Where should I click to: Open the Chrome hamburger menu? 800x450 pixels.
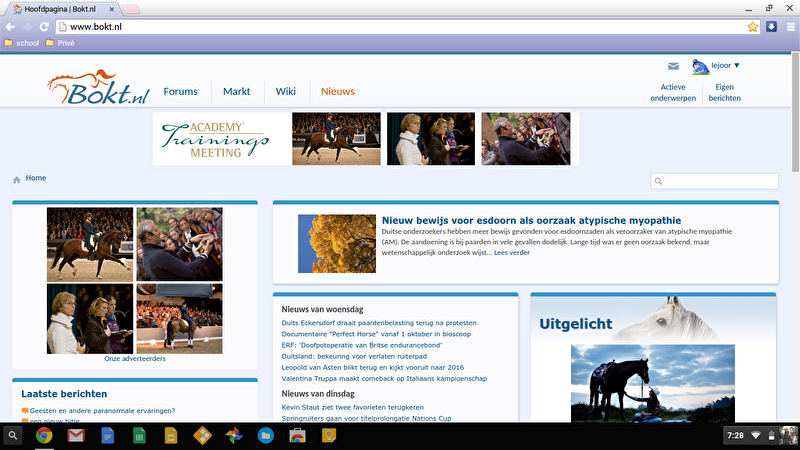coord(790,27)
